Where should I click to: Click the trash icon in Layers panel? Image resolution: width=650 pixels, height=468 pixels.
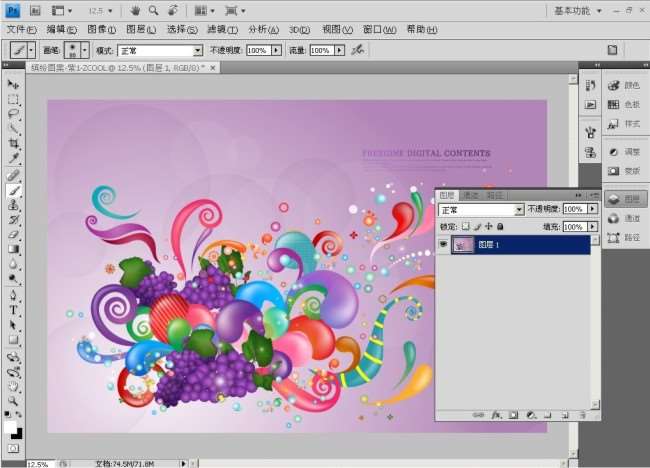[582, 414]
